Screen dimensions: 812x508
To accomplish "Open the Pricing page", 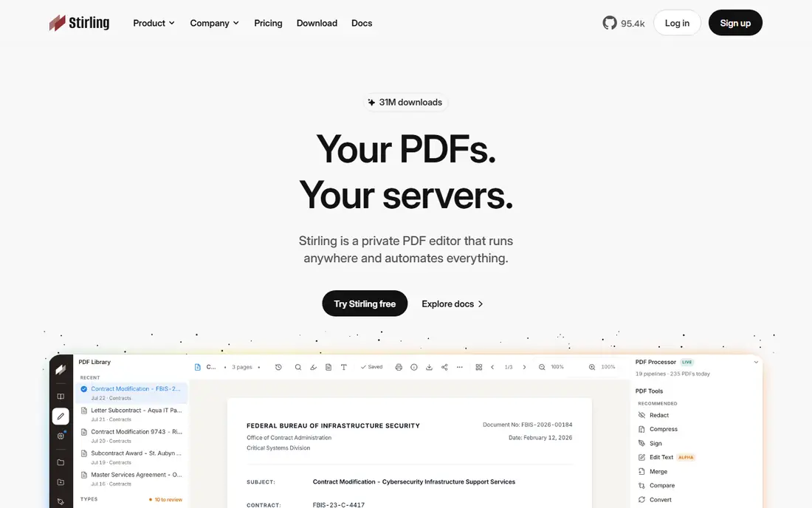I will pos(268,24).
